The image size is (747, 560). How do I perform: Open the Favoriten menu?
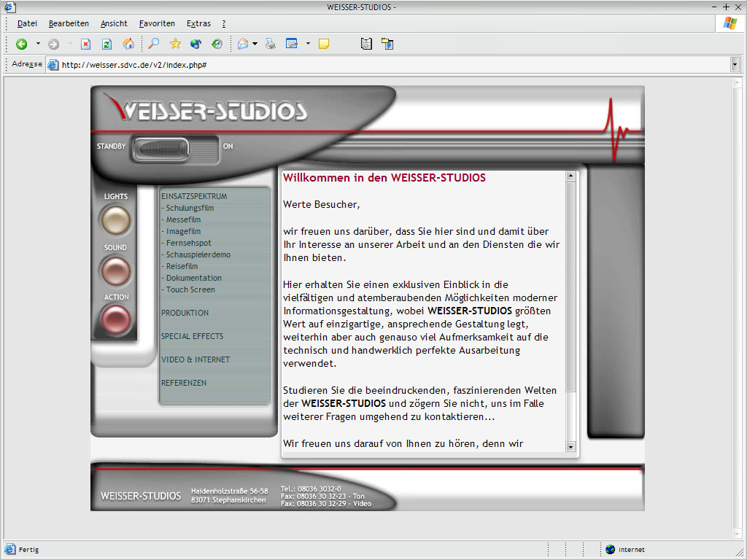pos(157,23)
